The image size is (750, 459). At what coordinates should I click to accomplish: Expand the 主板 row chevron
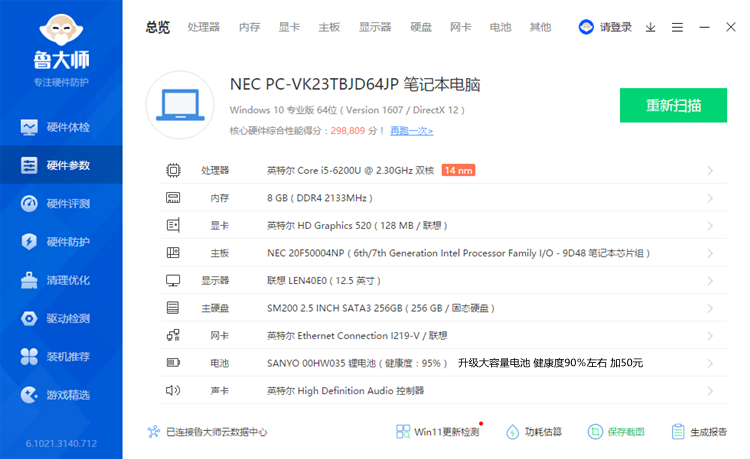coord(710,253)
